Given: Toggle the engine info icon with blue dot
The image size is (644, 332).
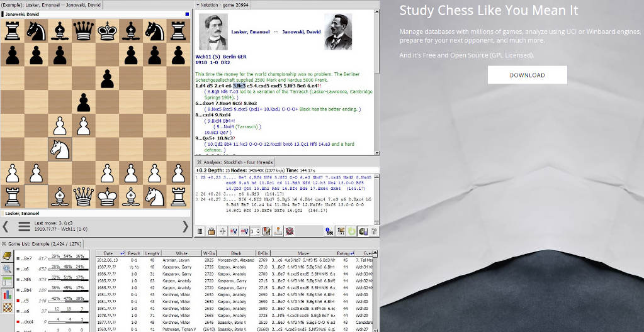Looking at the screenshot, I should click(329, 231).
